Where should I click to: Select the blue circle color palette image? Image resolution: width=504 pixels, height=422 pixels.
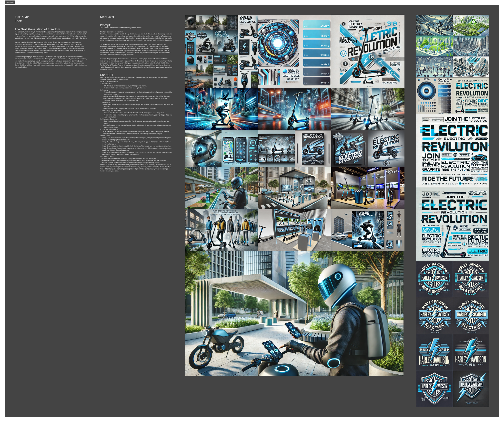(x=294, y=51)
